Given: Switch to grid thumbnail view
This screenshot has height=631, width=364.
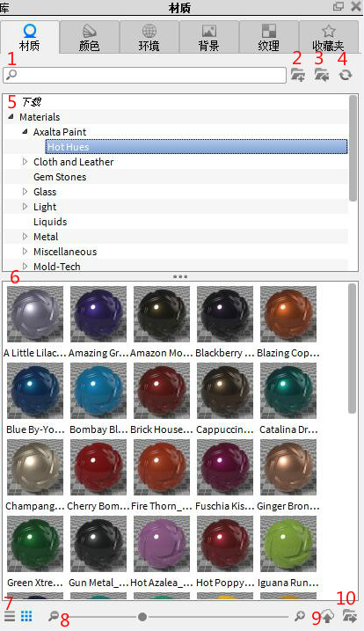Looking at the screenshot, I should pos(26,616).
